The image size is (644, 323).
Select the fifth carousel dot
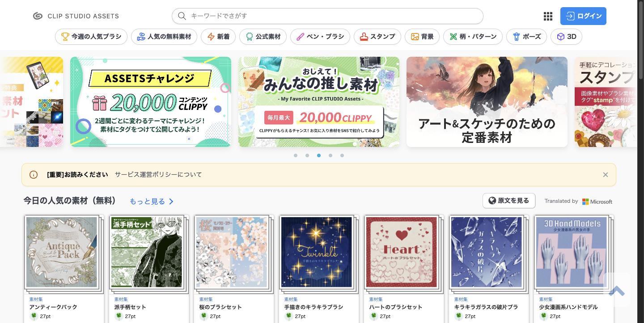pos(342,155)
